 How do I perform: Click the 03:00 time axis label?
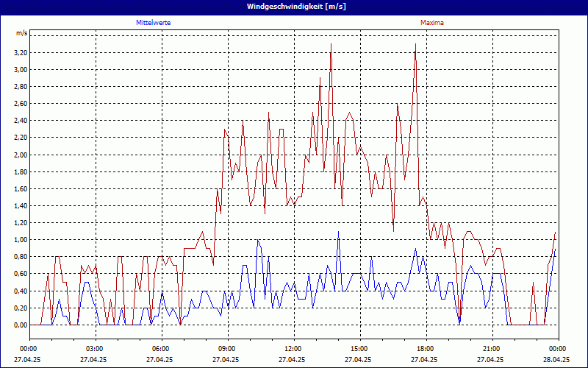pos(96,349)
